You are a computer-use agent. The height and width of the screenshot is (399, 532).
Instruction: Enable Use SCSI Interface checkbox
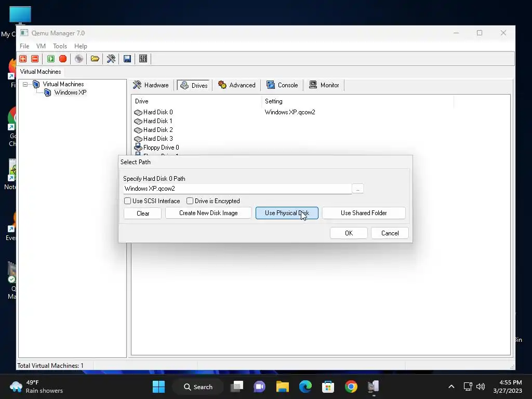(128, 201)
